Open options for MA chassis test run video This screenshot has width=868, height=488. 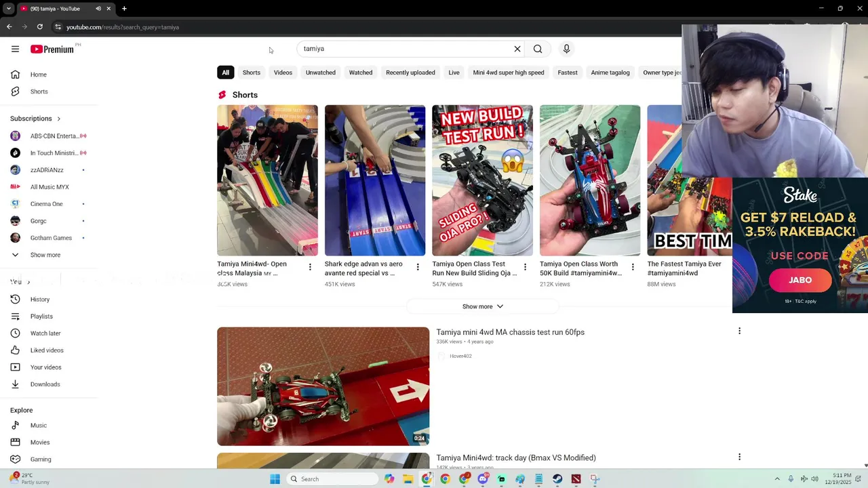(739, 331)
